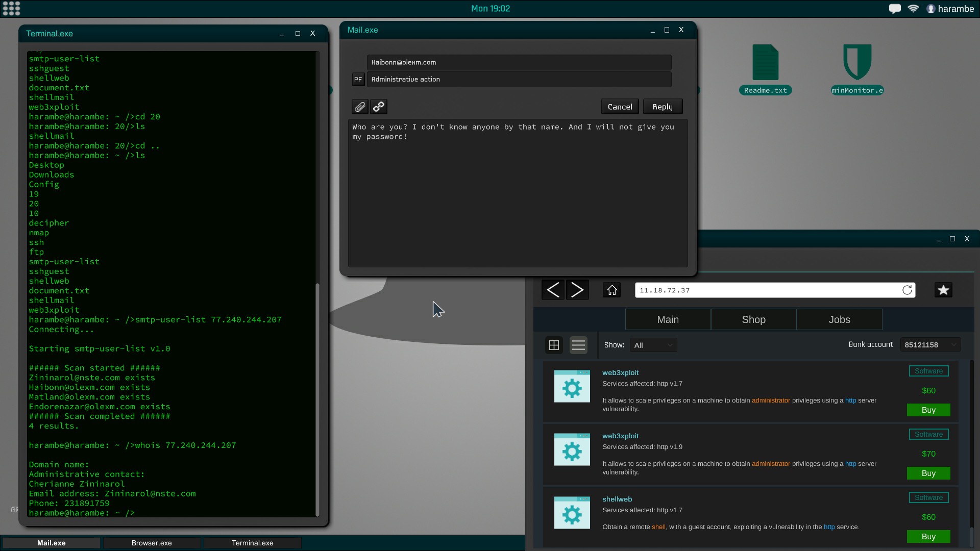This screenshot has height=551, width=980.
Task: Open the app launcher grid in the top-left corner
Action: 11,8
